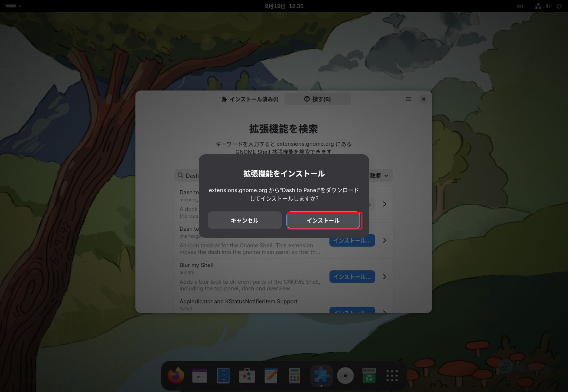Click the volume icon in top bar

549,6
